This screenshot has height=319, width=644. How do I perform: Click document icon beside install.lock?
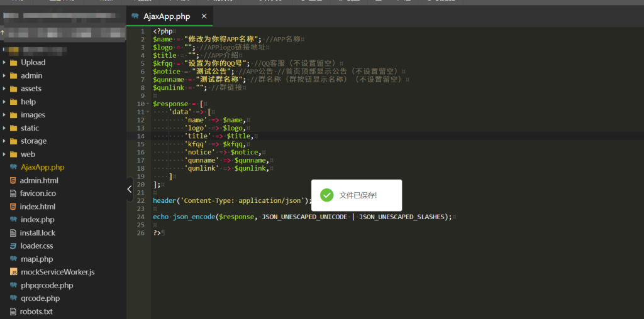coord(13,233)
